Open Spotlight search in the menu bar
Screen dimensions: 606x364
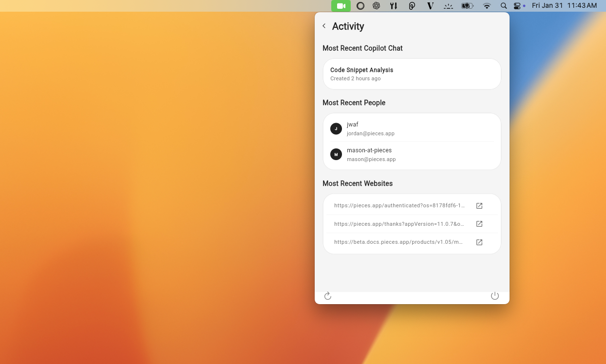(x=504, y=6)
